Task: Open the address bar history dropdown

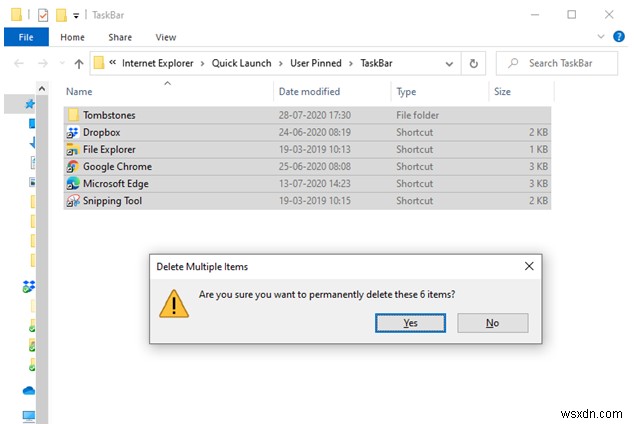Action: [x=449, y=64]
